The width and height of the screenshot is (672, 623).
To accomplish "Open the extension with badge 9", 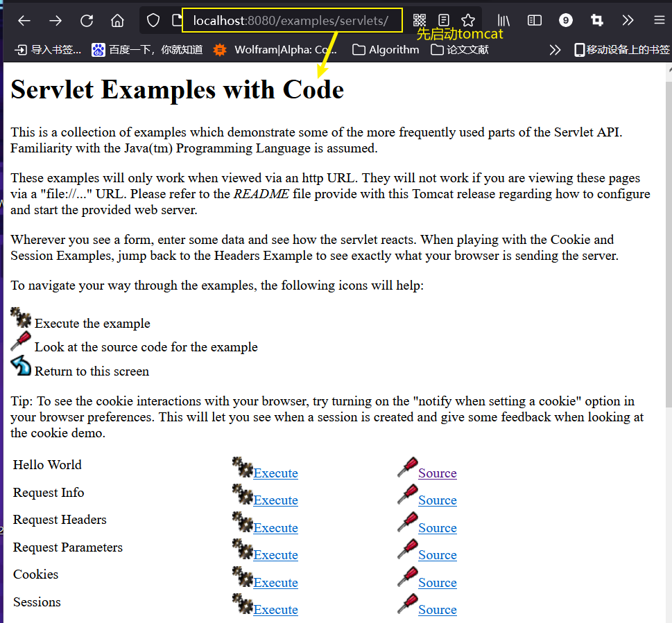I will 566,20.
